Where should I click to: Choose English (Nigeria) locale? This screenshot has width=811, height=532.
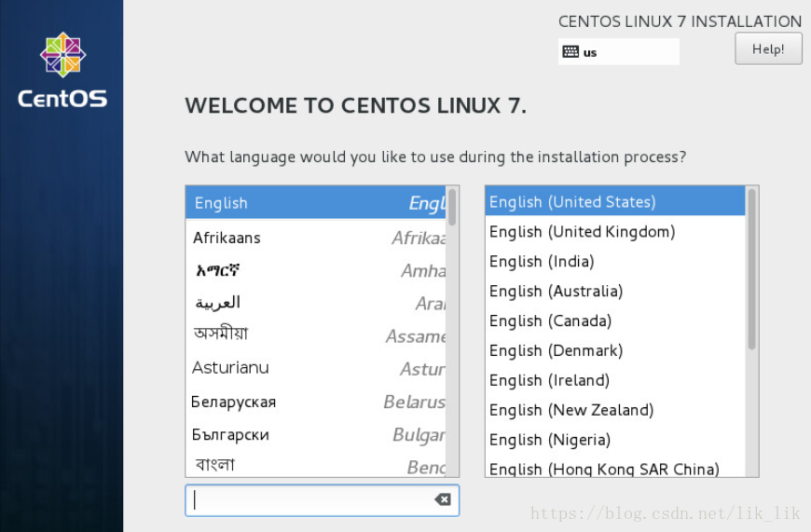click(615, 440)
